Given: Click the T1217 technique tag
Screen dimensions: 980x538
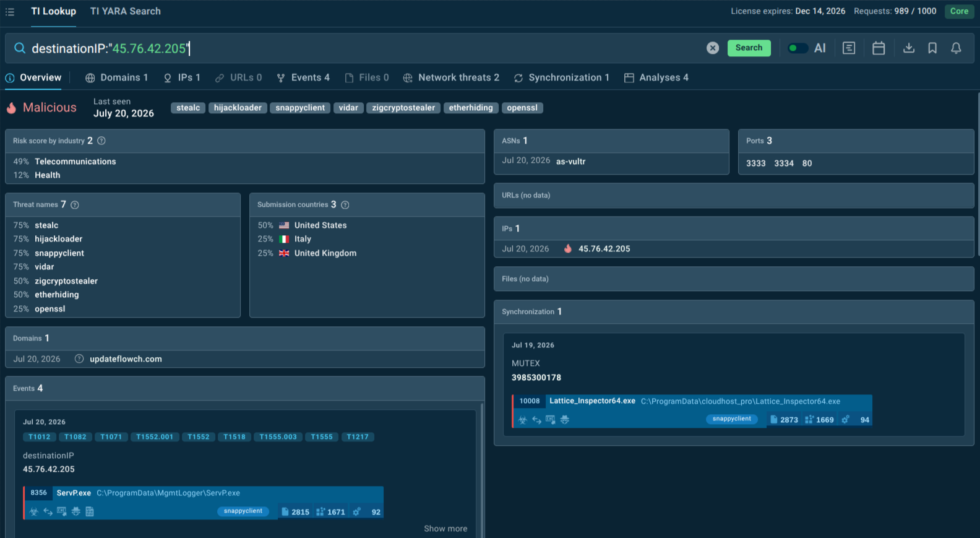Looking at the screenshot, I should tap(358, 437).
